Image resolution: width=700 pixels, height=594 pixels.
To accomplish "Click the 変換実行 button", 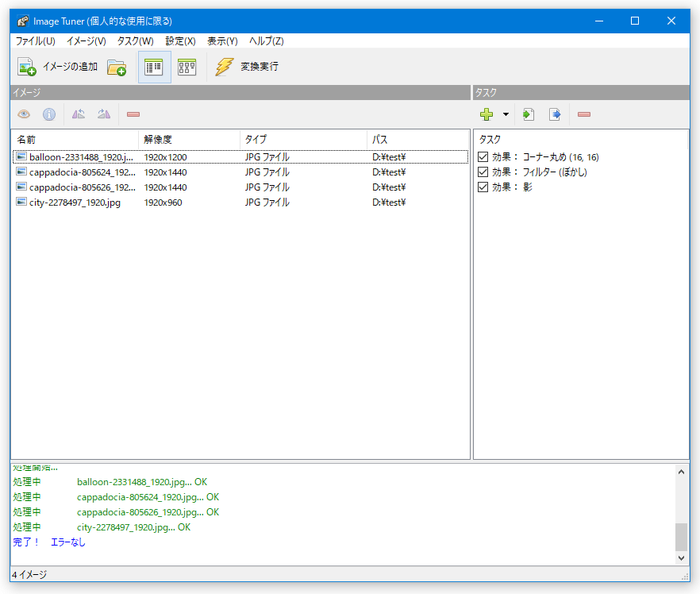I will coord(248,67).
